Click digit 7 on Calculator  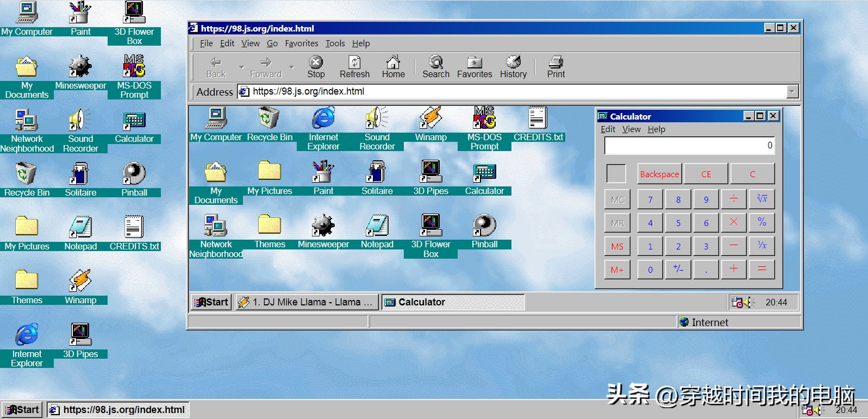pyautogui.click(x=650, y=199)
